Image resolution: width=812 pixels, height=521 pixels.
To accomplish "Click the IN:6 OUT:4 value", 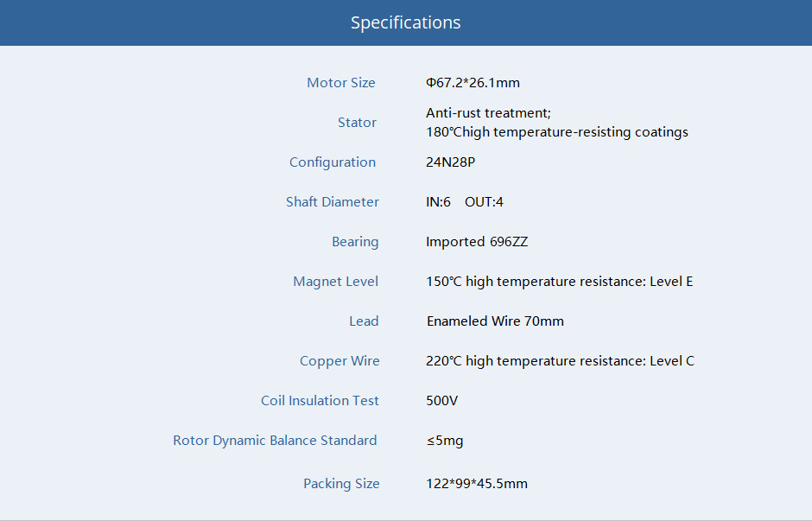I will [465, 202].
